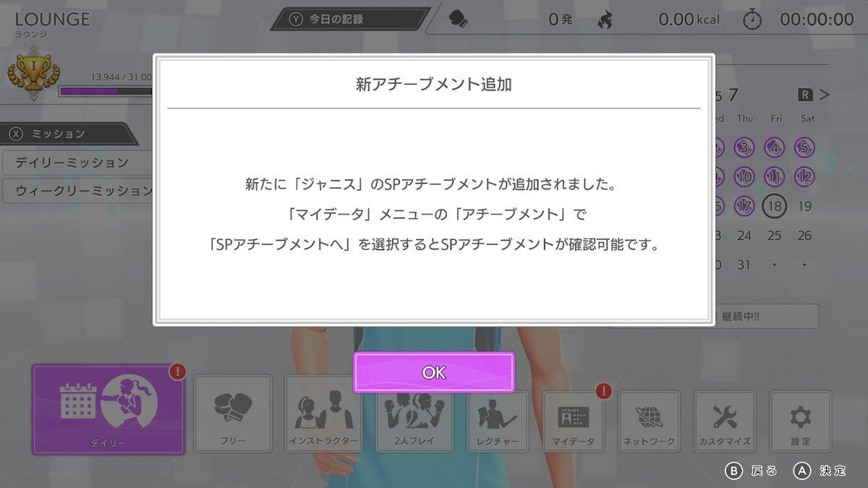Click the B 戻る back prompt
Screen dimensions: 868x488
click(752, 471)
